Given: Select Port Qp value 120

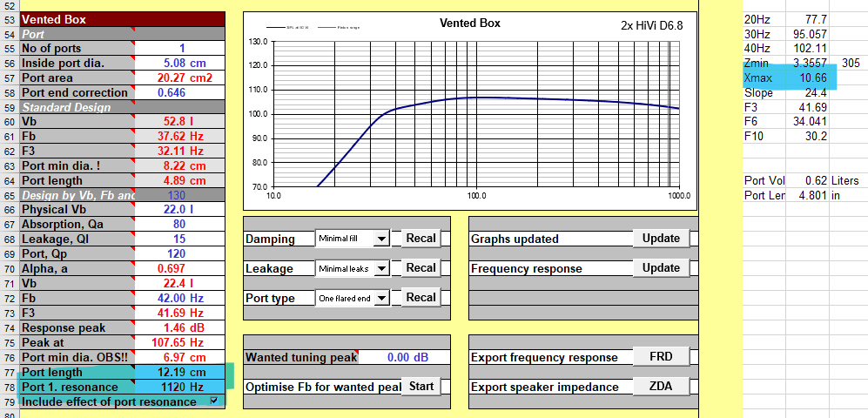Looking at the screenshot, I should [180, 253].
